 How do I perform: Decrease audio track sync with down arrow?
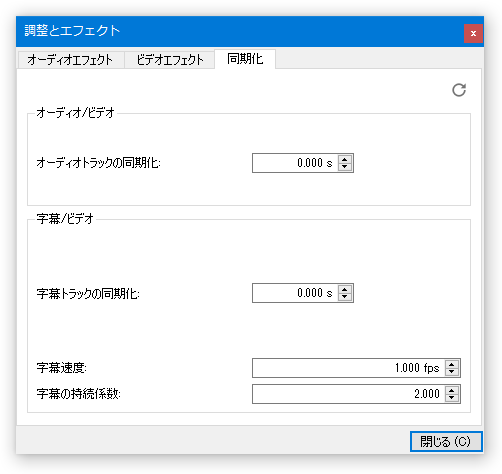tap(345, 167)
